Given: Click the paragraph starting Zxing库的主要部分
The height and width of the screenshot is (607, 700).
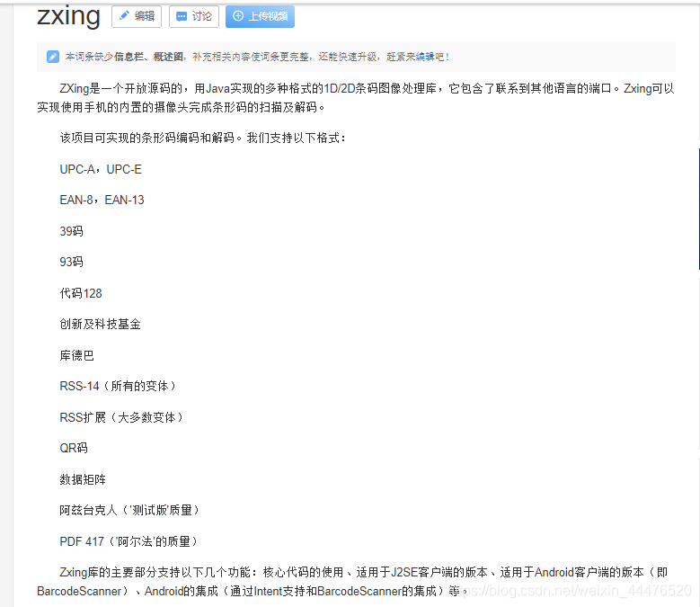Looking at the screenshot, I should coord(352,582).
